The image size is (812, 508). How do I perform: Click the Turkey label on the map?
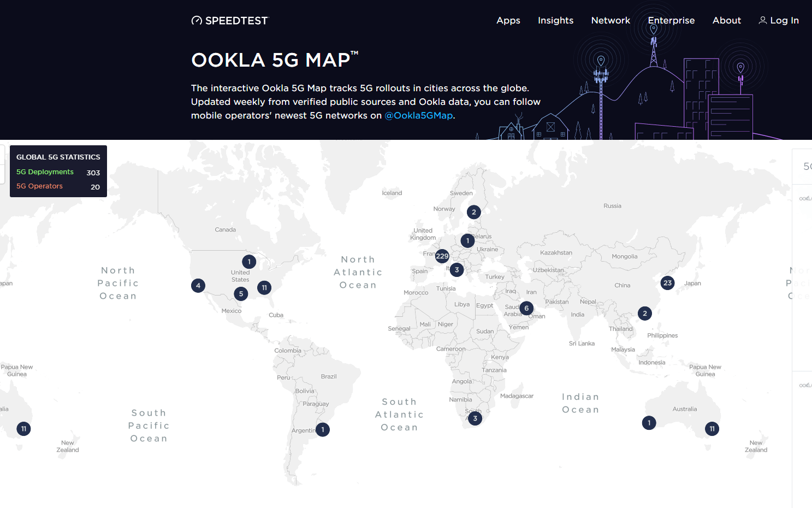(495, 277)
